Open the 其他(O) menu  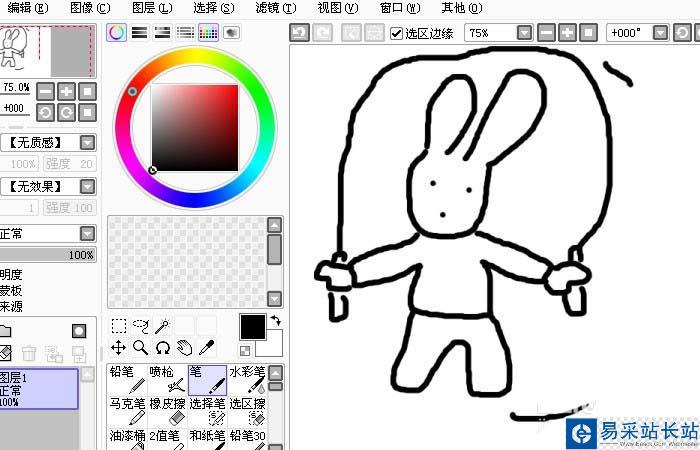[x=462, y=8]
